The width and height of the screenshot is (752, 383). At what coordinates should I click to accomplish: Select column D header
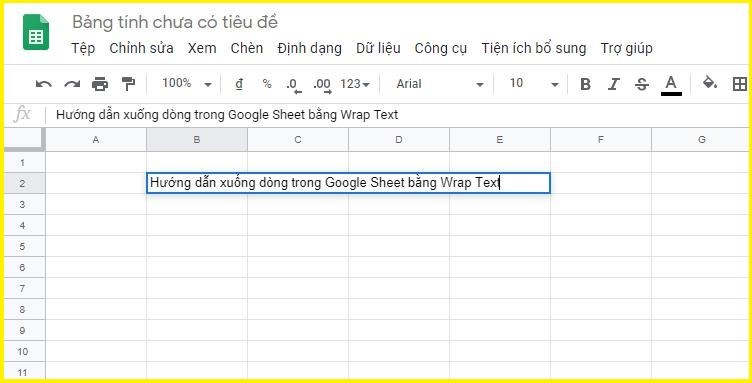click(x=399, y=139)
